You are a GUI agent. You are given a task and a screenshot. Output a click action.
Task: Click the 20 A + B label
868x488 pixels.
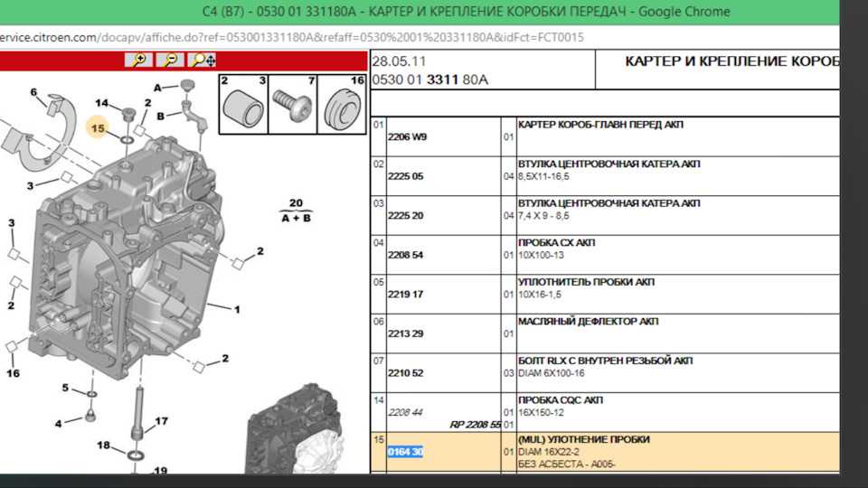[297, 211]
